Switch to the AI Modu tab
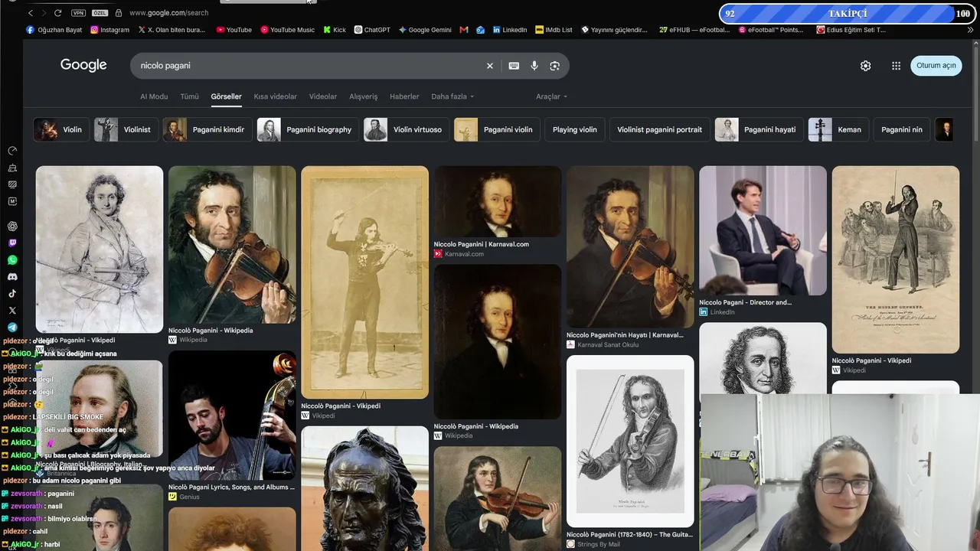Screen dimensions: 980x551 pyautogui.click(x=154, y=96)
